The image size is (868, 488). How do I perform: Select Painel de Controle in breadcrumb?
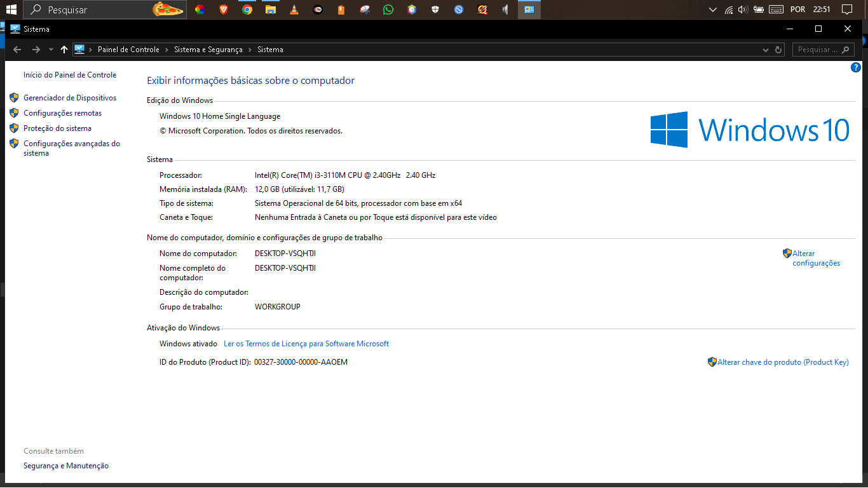pos(128,50)
